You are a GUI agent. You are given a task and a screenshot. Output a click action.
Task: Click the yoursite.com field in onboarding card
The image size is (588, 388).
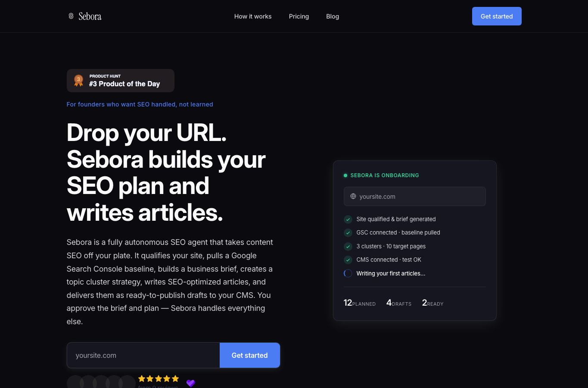[415, 196]
